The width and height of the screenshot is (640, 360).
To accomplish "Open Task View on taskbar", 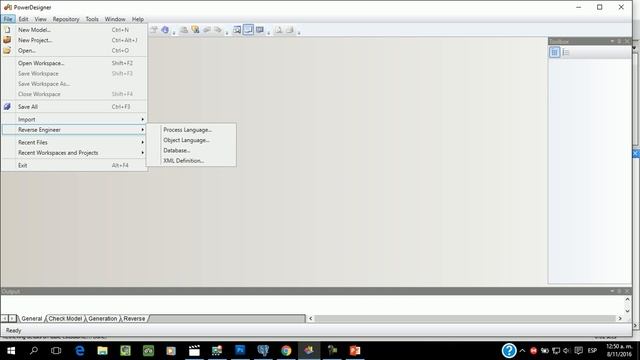I will (56, 351).
